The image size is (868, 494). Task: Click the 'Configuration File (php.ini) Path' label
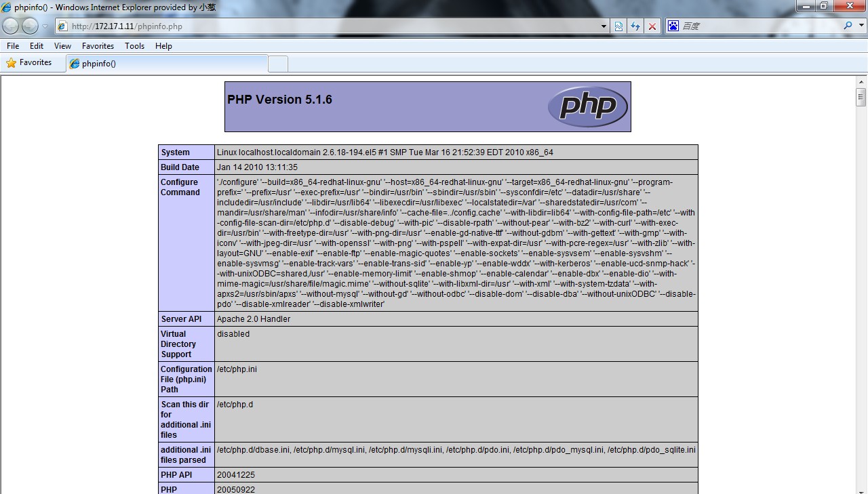[186, 379]
